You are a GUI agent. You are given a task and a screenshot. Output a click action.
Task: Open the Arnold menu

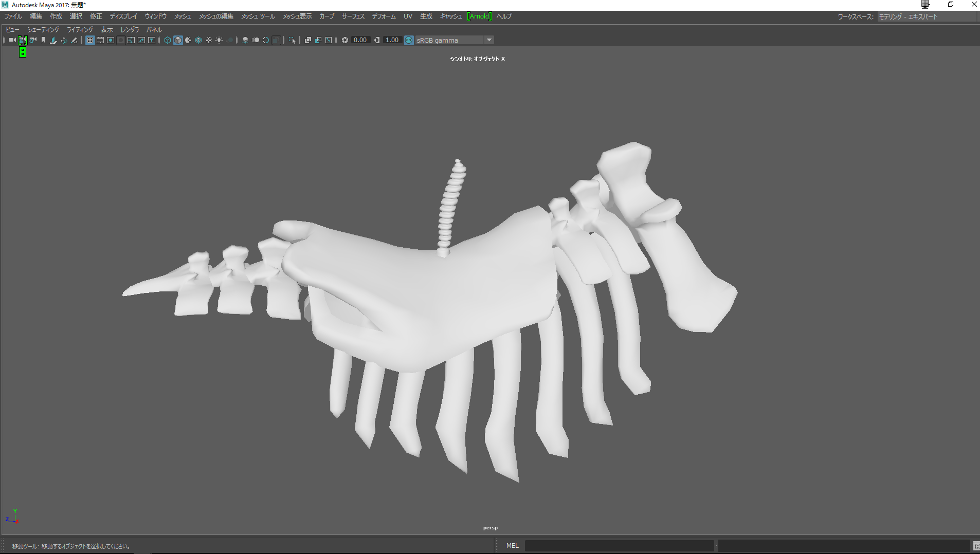click(x=479, y=16)
